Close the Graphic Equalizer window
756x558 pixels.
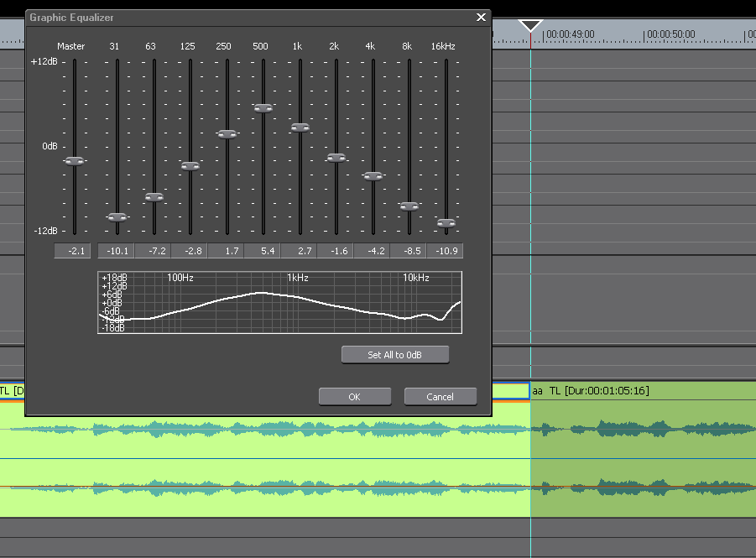click(481, 17)
